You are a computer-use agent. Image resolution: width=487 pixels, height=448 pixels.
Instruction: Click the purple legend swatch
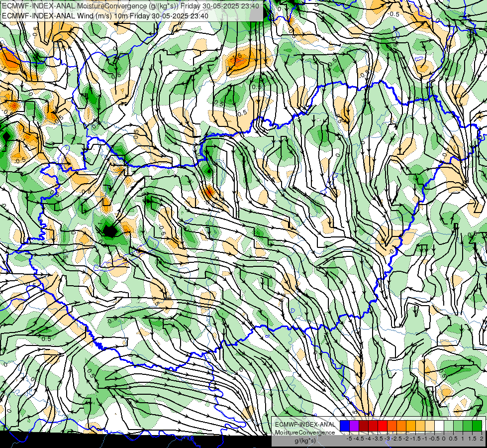coord(354,426)
